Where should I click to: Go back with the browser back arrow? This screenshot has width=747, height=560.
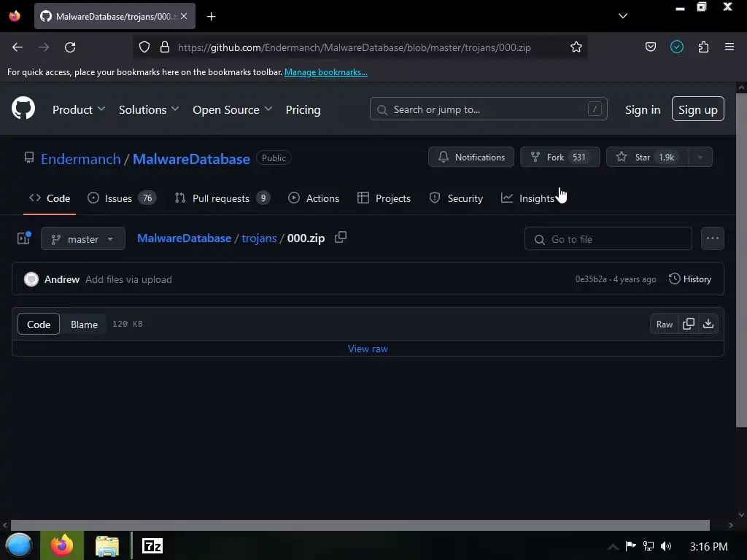pyautogui.click(x=18, y=47)
